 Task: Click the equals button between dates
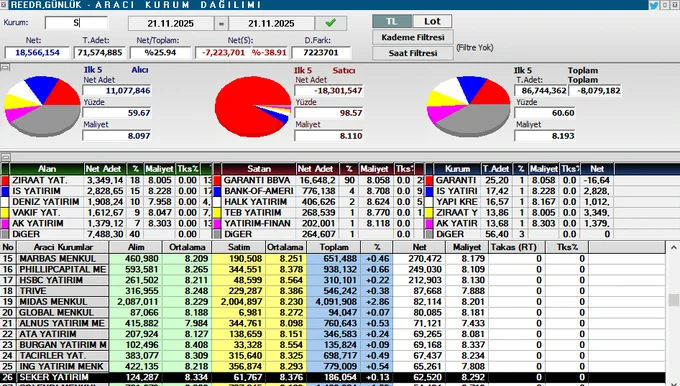(221, 23)
